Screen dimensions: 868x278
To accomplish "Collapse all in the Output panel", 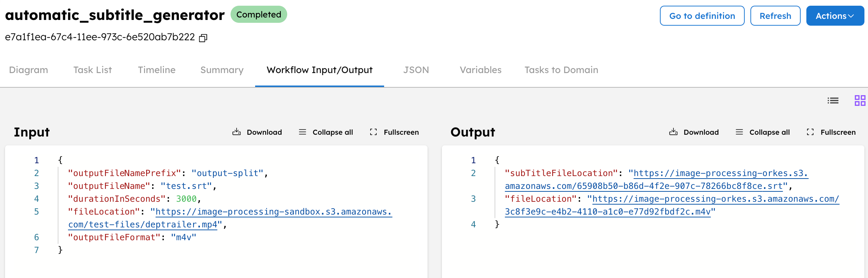I will click(x=763, y=132).
